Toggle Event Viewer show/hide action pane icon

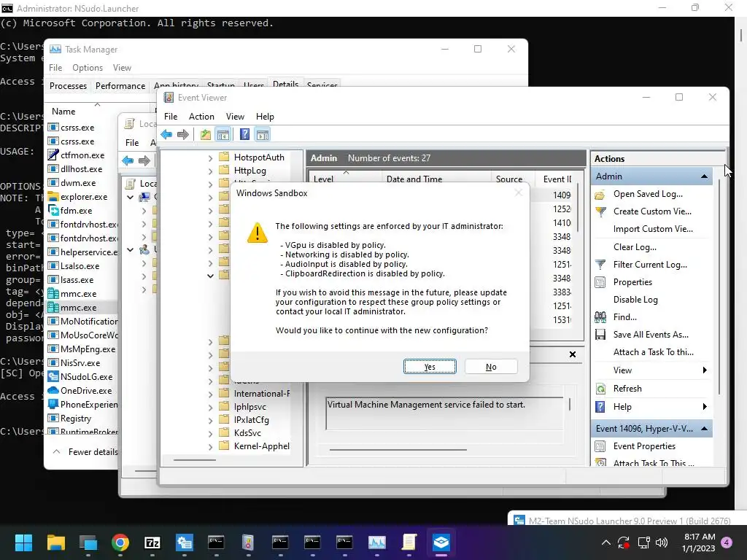[263, 135]
